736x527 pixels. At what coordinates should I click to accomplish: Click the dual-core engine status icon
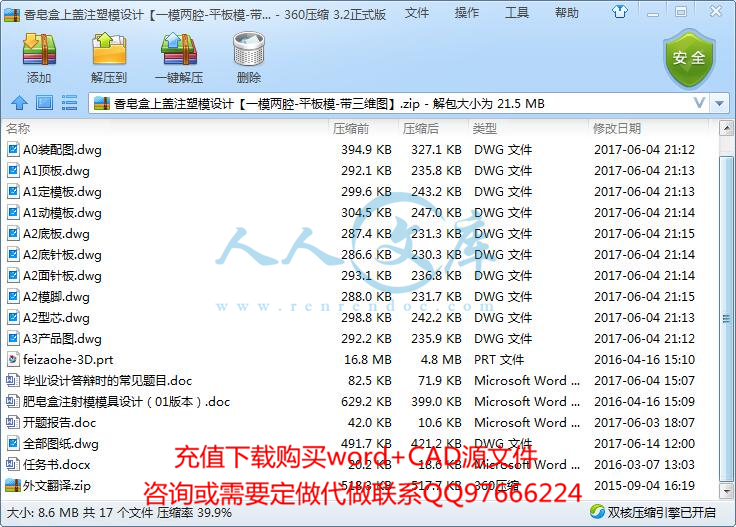[597, 512]
